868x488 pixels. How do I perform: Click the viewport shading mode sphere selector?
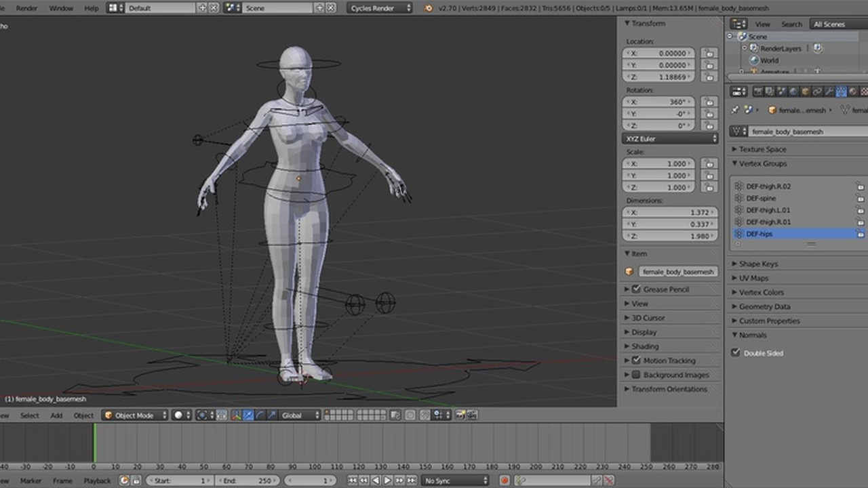pyautogui.click(x=178, y=415)
